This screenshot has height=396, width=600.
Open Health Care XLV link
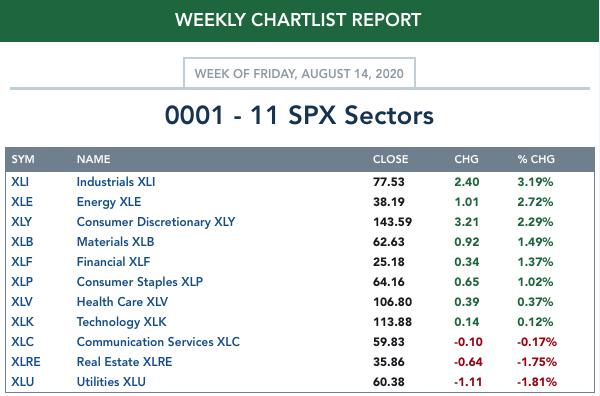(122, 301)
